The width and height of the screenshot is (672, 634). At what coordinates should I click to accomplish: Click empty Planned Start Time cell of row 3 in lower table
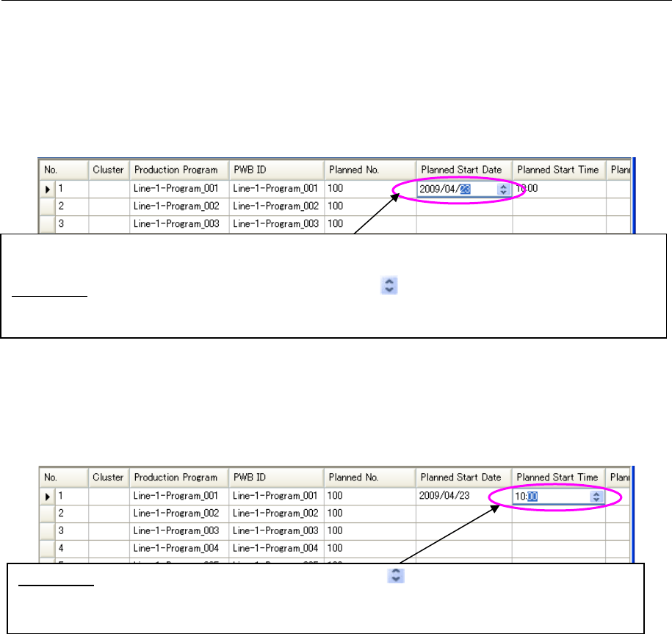pyautogui.click(x=558, y=530)
